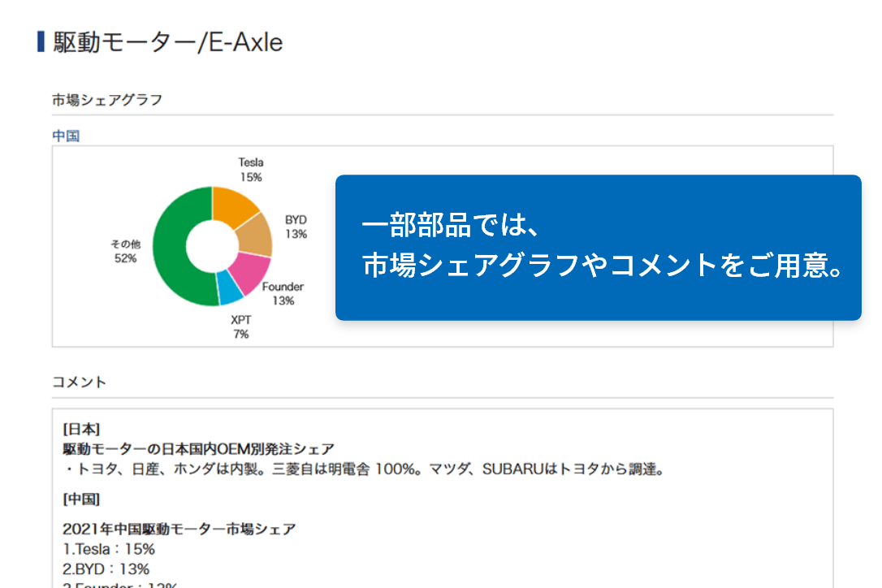Click the BYD 13% chart label

(296, 227)
